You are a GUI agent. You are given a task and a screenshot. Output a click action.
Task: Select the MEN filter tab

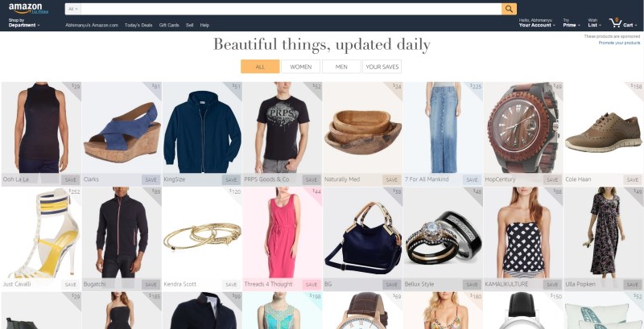pyautogui.click(x=341, y=67)
